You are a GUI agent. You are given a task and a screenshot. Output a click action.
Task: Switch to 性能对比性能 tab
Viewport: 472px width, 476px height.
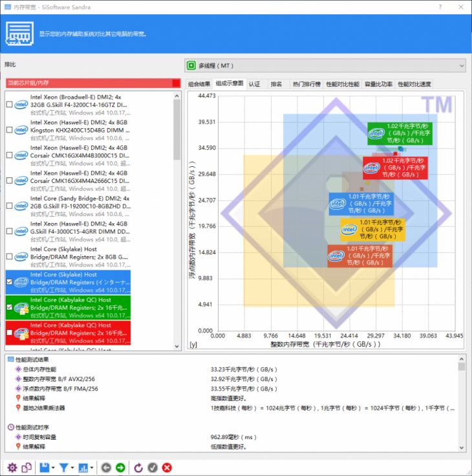click(x=343, y=84)
